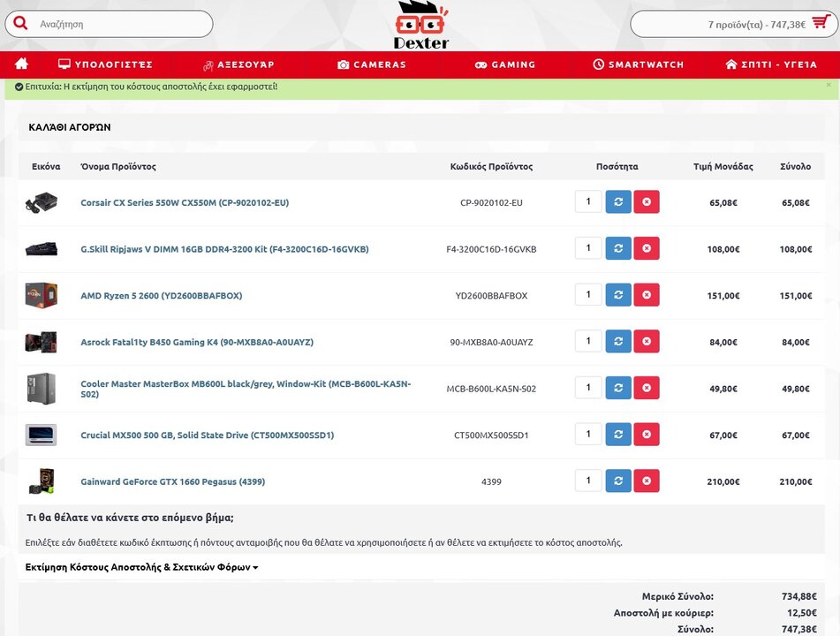Click the Crucial SSD thumbnail
Viewport: 840px width, 636px height.
(42, 435)
